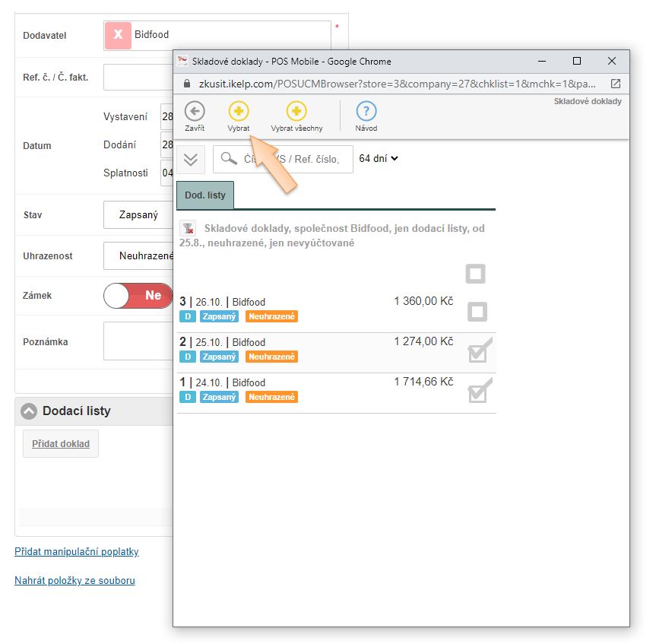Screen dimensions: 656x644
Task: Click the open-in-new-window icon in address bar
Action: pyautogui.click(x=616, y=84)
